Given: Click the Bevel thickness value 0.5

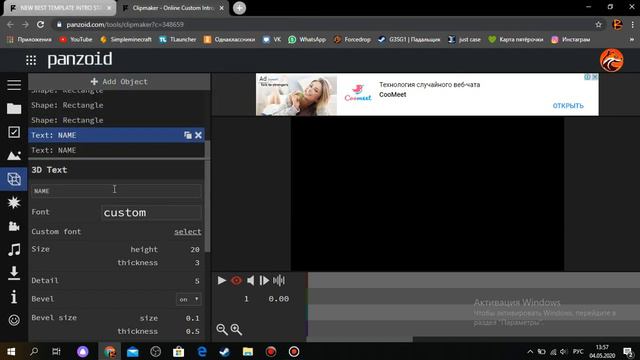Looking at the screenshot, I should pyautogui.click(x=192, y=331).
